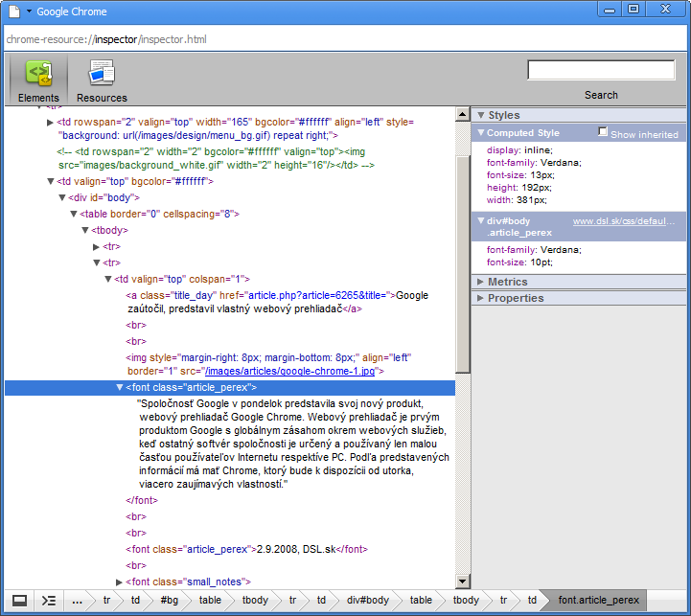Image resolution: width=691 pixels, height=616 pixels.
Task: Collapse the td valign="top" colspan node
Action: (108, 279)
